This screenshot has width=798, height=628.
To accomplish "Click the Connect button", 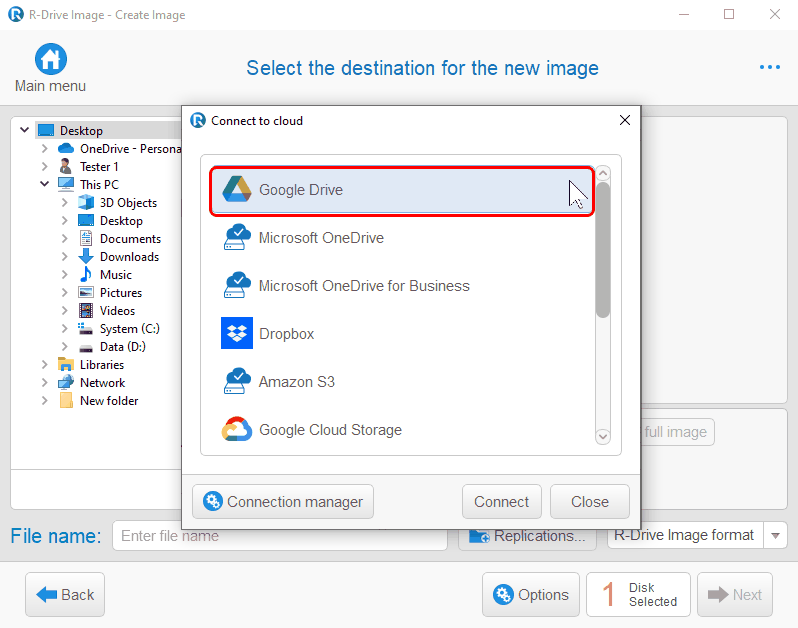I will point(502,502).
